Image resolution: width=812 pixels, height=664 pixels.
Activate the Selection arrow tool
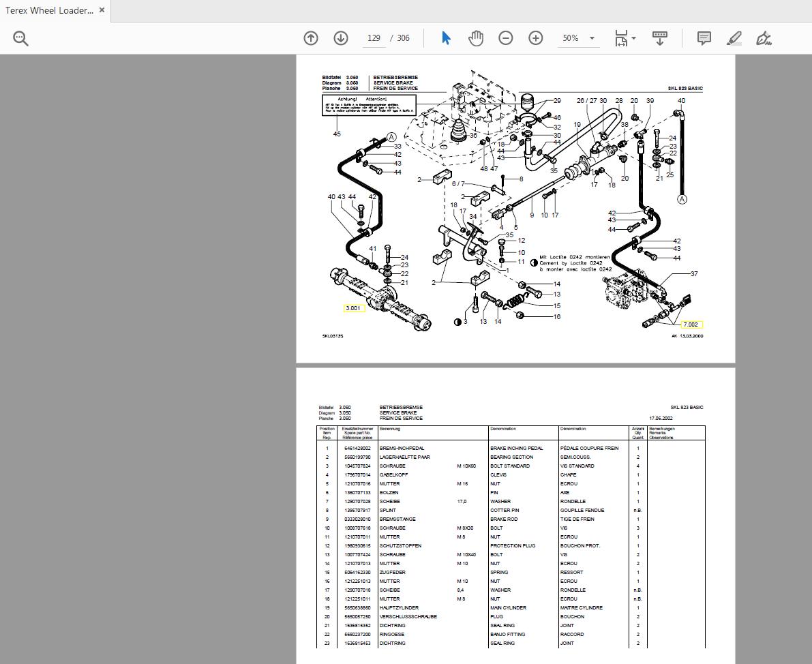[445, 38]
